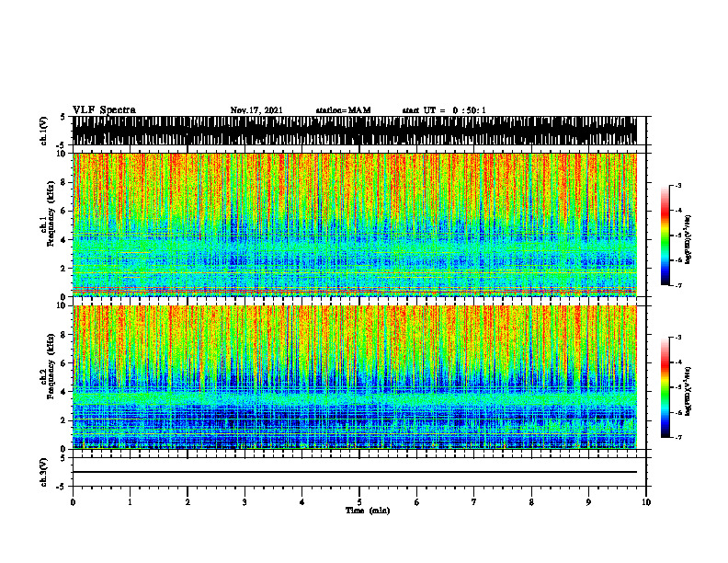
Task: Click time axis tick label "7"
Action: 474,502
